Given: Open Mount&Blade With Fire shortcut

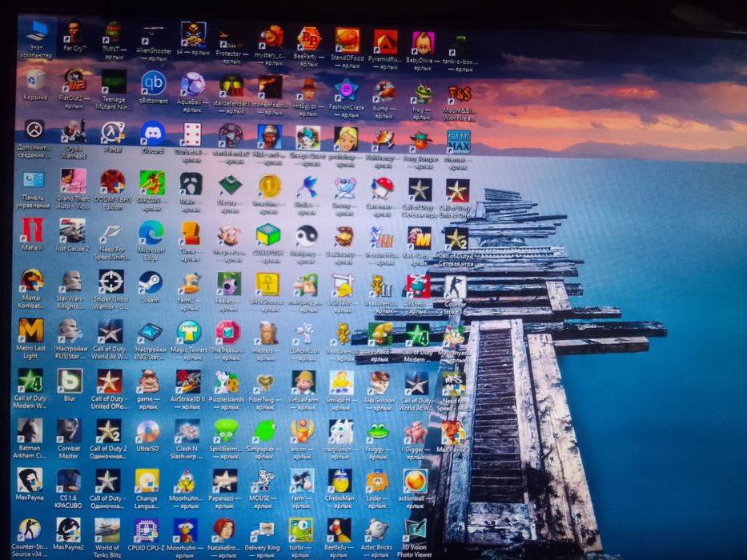Looking at the screenshot, I should 459,94.
